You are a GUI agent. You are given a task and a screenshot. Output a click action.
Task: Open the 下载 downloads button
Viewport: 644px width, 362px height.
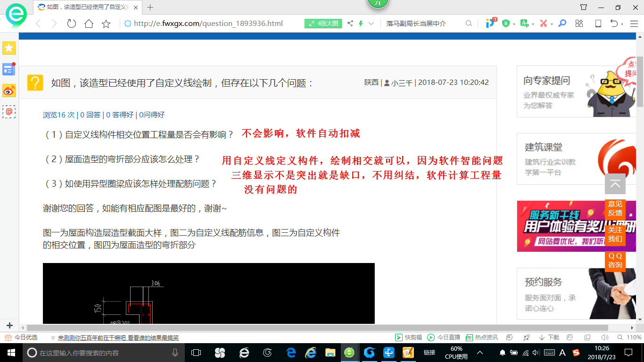(x=549, y=337)
